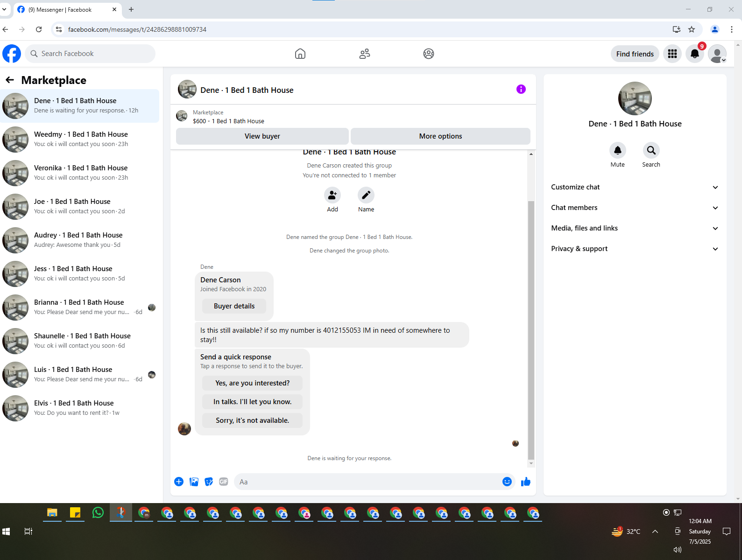Reload the page in the browser
Screen dimensions: 742x560
[x=39, y=29]
